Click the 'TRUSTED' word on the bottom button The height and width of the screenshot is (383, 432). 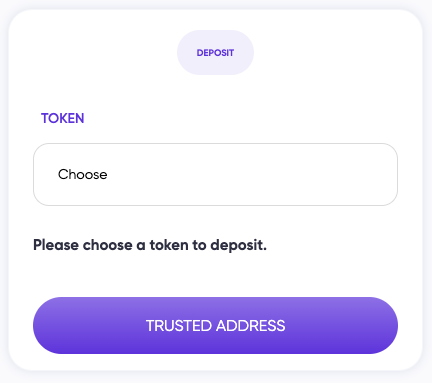pos(179,326)
